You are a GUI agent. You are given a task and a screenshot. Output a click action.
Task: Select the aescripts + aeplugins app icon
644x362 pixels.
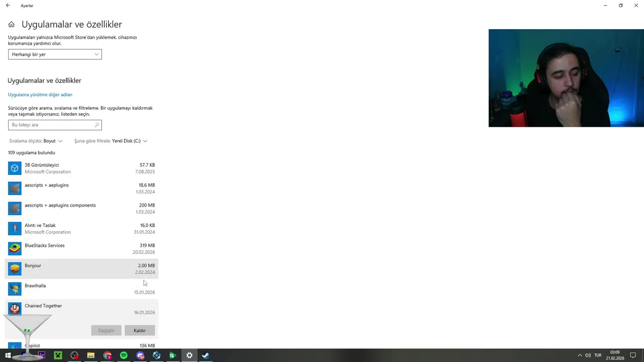pos(15,188)
